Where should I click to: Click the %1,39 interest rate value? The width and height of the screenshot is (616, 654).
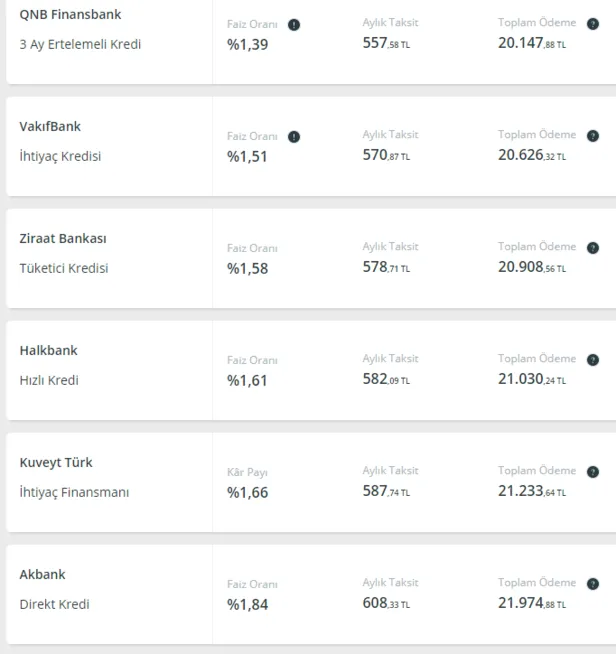[x=247, y=44]
